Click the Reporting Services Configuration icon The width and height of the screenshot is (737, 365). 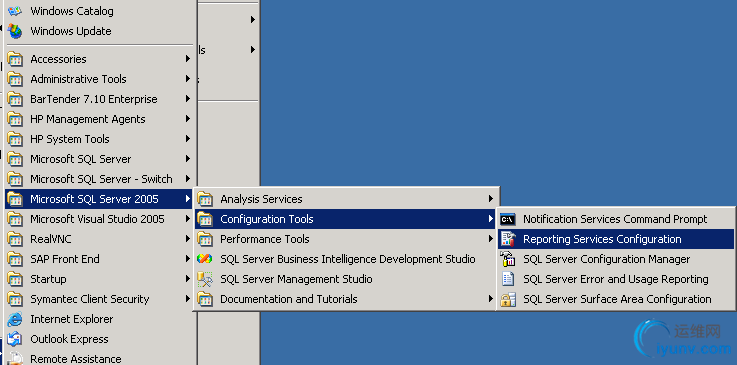508,239
